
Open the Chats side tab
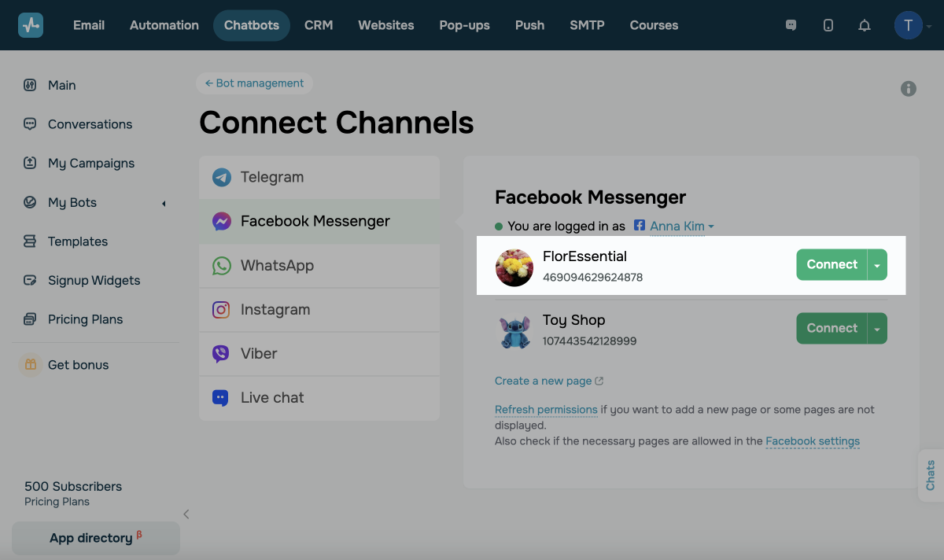(x=931, y=476)
